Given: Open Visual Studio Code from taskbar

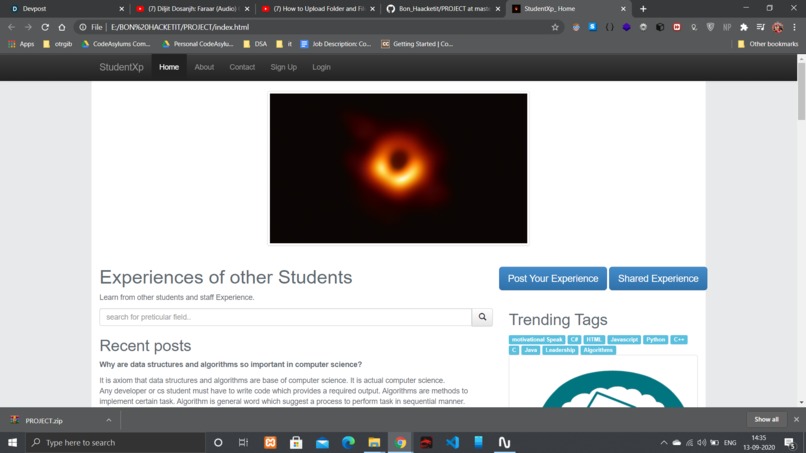Looking at the screenshot, I should coord(452,442).
